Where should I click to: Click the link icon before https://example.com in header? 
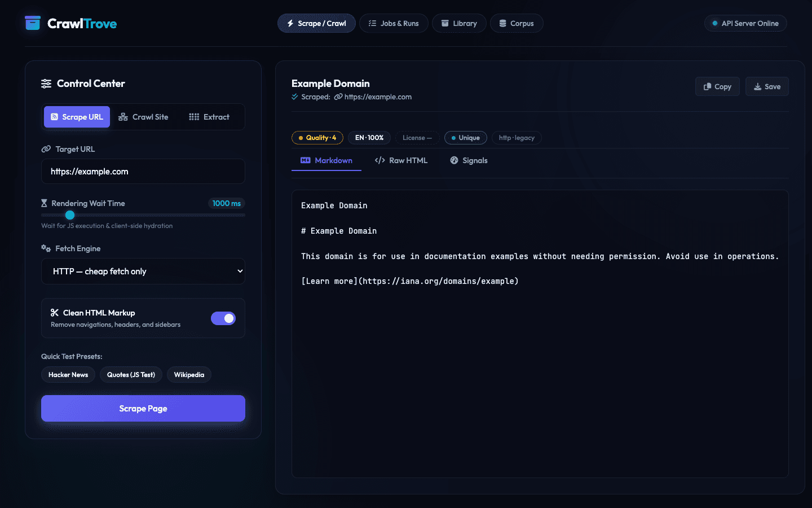coord(338,97)
